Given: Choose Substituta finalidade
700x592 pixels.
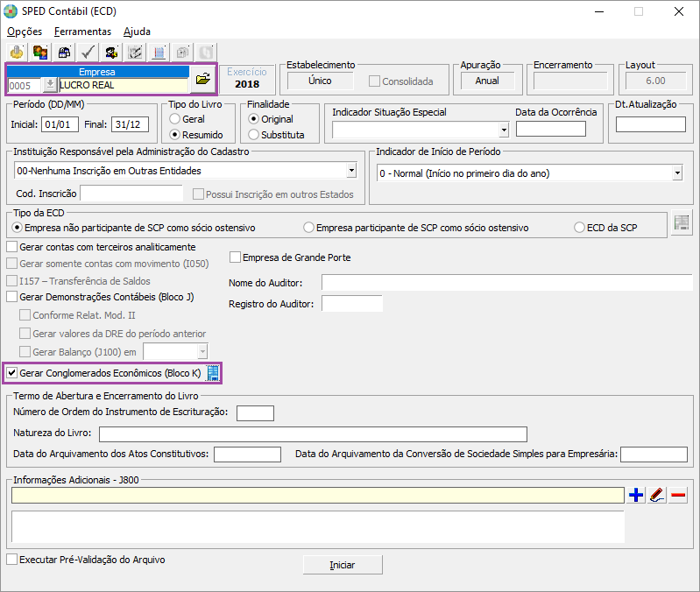Looking at the screenshot, I should pos(276,134).
